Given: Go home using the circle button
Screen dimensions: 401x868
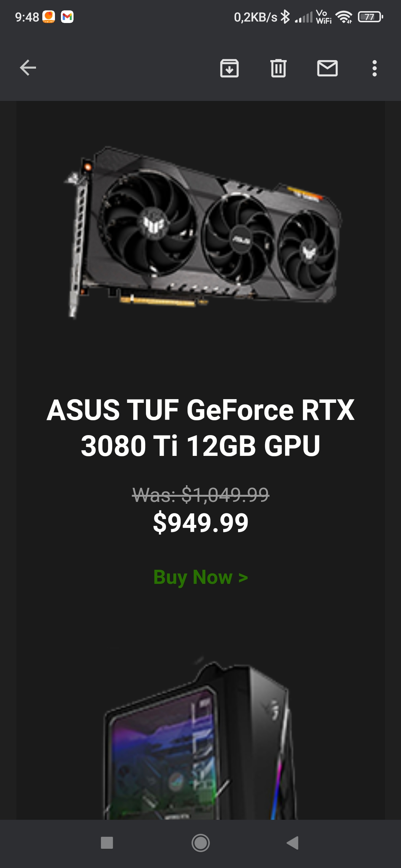Looking at the screenshot, I should [x=200, y=843].
